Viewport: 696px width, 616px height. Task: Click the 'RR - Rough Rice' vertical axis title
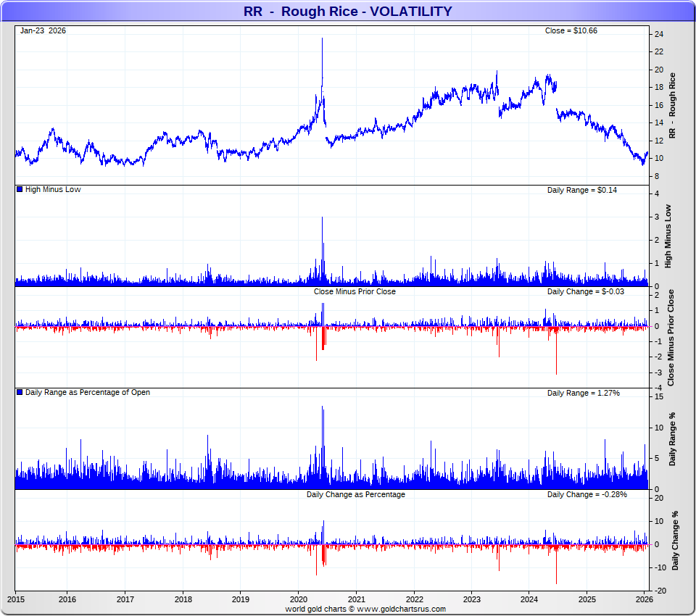pyautogui.click(x=672, y=106)
